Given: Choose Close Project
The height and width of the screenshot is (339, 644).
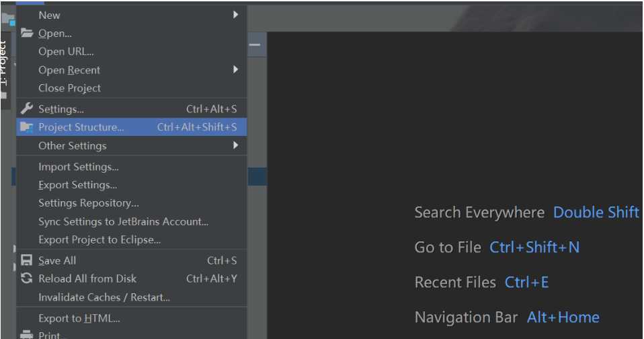Looking at the screenshot, I should (132, 88).
